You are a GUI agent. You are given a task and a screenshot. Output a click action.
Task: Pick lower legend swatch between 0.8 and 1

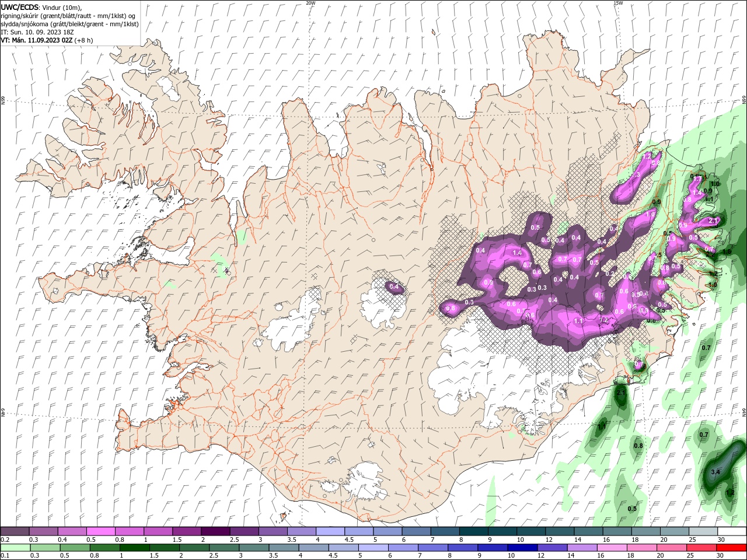click(106, 548)
